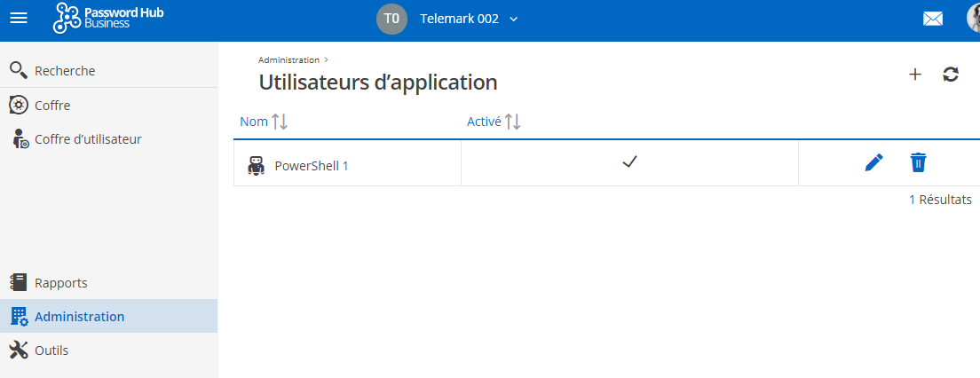
Task: Click the PowerShell 1 robot icon
Action: (257, 165)
